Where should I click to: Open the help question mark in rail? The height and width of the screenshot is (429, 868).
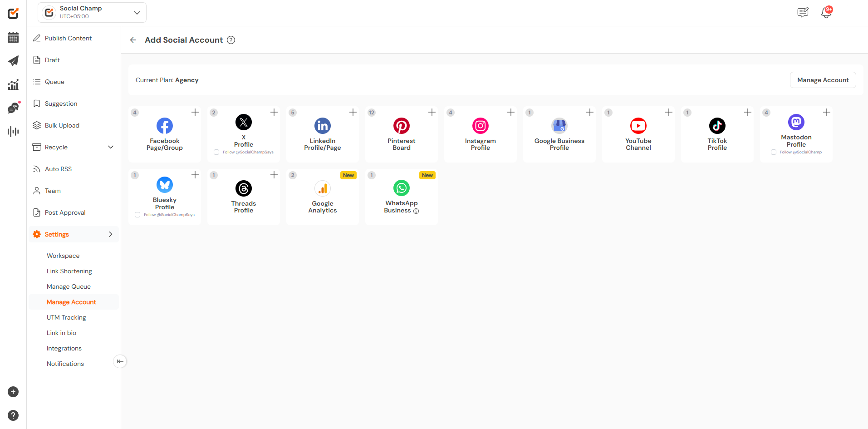(x=13, y=415)
